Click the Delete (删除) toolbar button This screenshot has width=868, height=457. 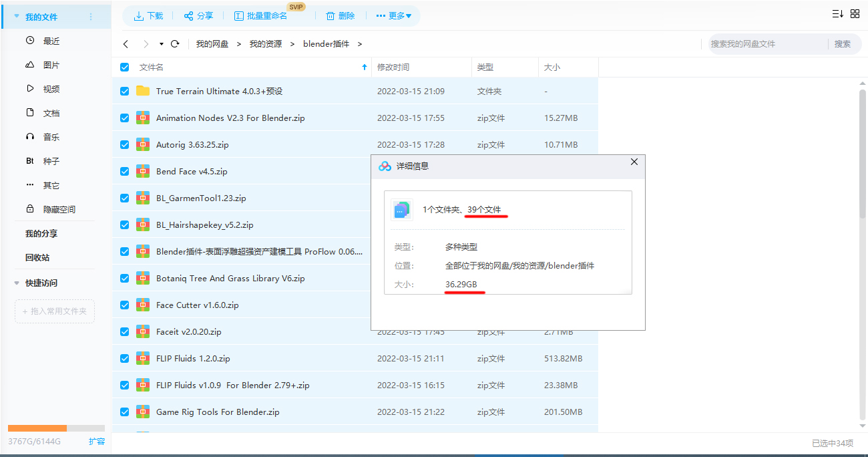pos(341,15)
